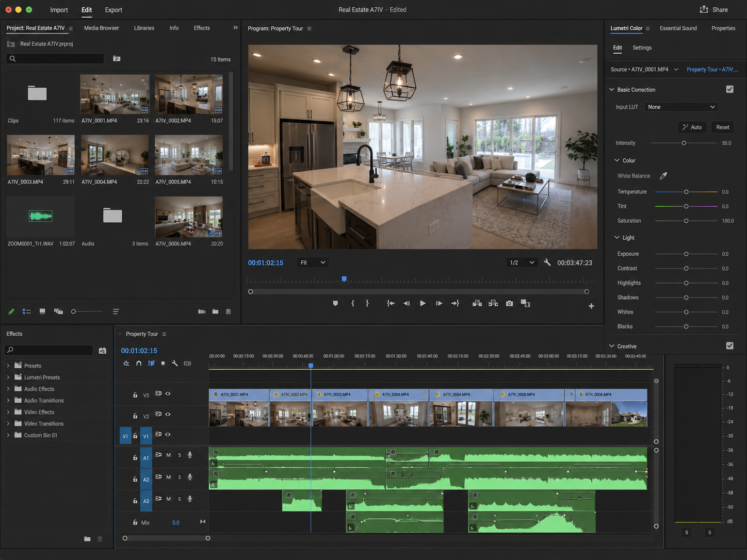The image size is (747, 560).
Task: Click the Temperature slider handle
Action: (x=686, y=192)
